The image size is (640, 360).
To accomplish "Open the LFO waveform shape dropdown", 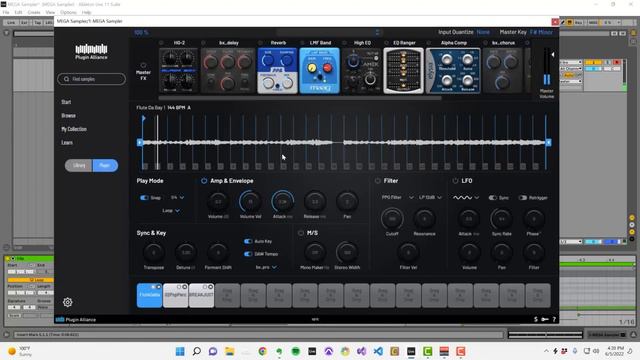I will click(x=466, y=198).
